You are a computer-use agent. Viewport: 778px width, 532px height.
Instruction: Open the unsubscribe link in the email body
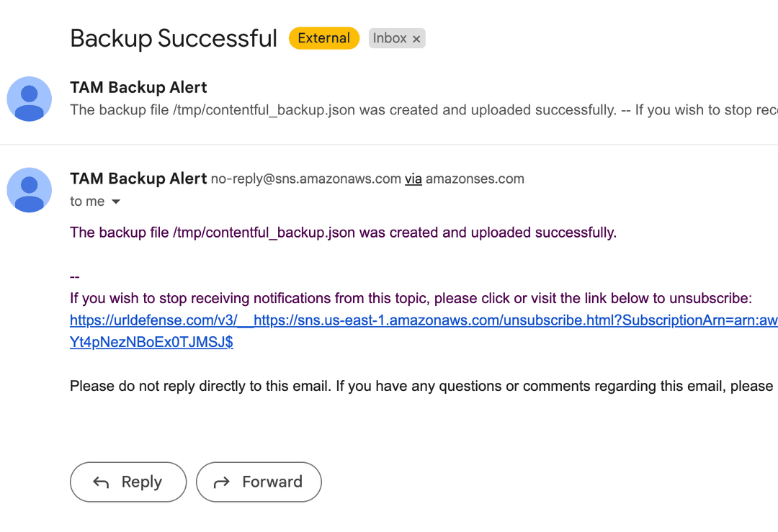[360, 320]
